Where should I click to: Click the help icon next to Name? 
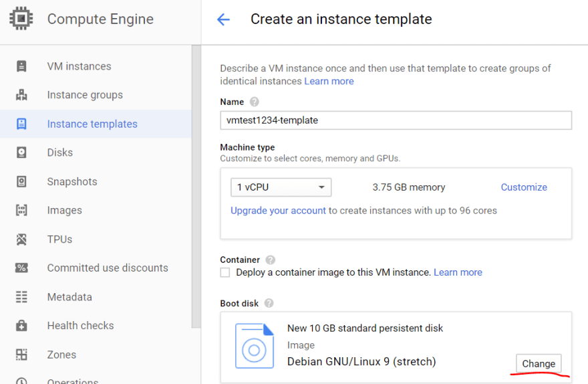coord(255,102)
